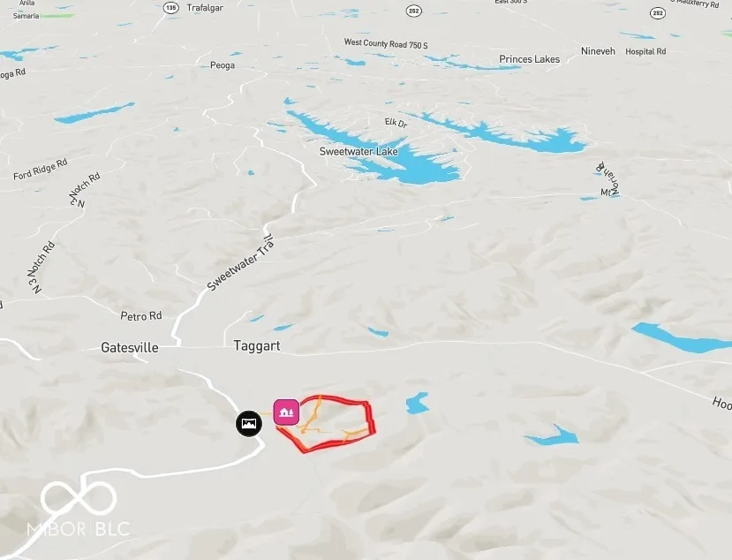Screen dimensions: 732x560
Task: Click the route 135 highway shield
Action: pyautogui.click(x=171, y=8)
